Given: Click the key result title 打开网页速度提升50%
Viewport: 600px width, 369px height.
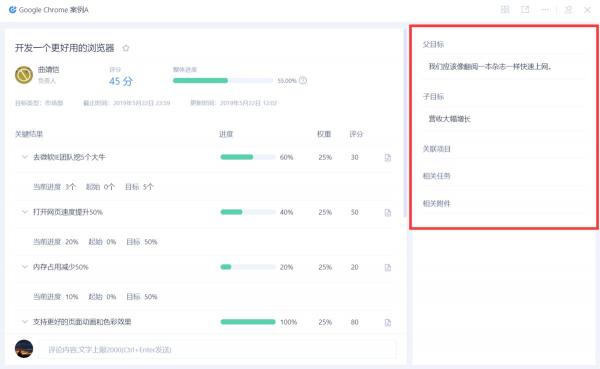Looking at the screenshot, I should [68, 212].
